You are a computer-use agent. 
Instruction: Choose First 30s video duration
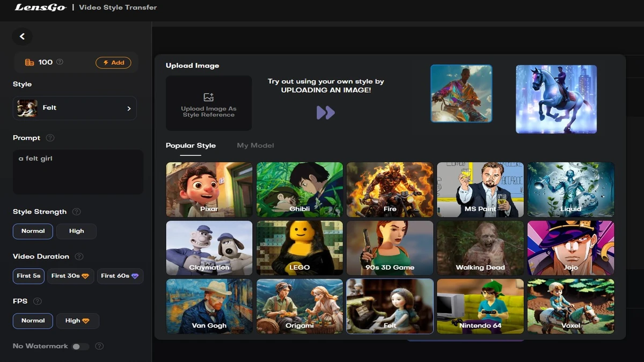[70, 276]
